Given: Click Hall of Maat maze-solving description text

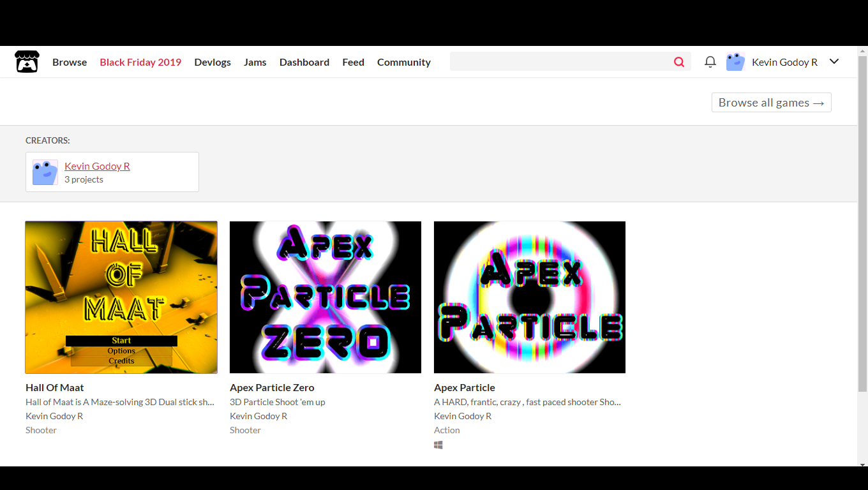Looking at the screenshot, I should tap(120, 402).
